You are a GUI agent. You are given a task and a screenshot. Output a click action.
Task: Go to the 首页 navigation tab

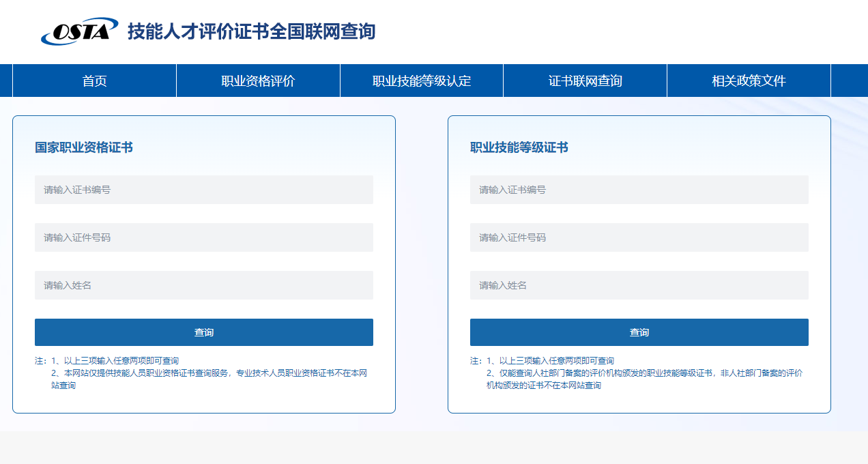(x=94, y=81)
